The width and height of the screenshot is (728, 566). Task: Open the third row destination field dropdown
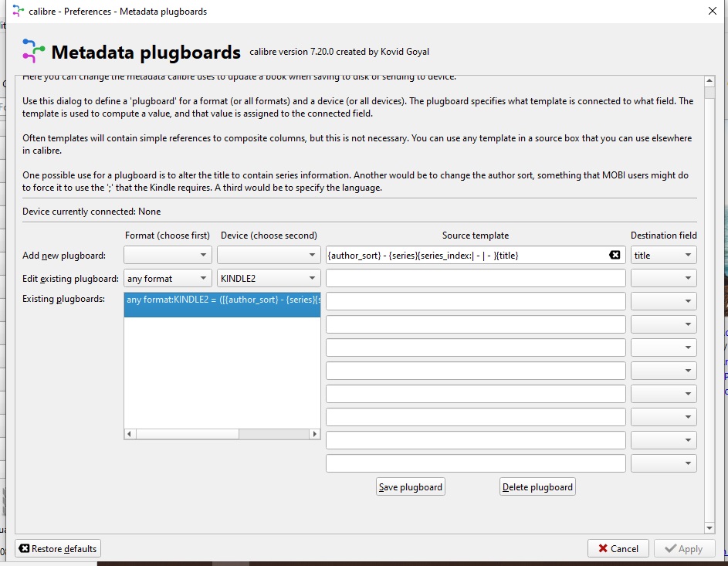click(663, 301)
